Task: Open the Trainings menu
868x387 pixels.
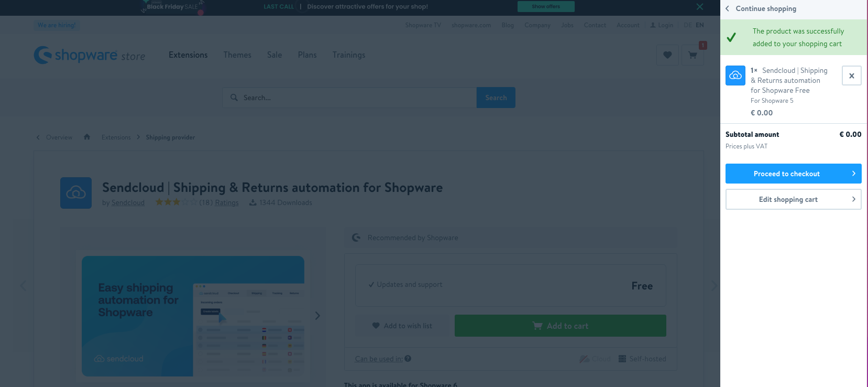Action: [x=349, y=55]
